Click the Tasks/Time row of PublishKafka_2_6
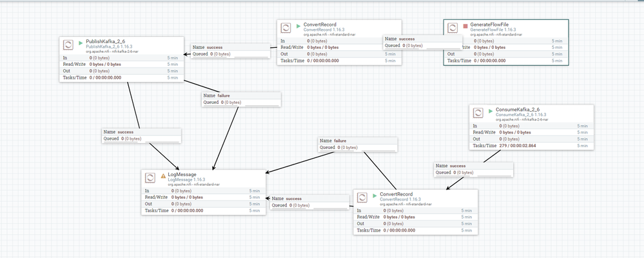Screen dimensions: 644x258 (x=122, y=77)
